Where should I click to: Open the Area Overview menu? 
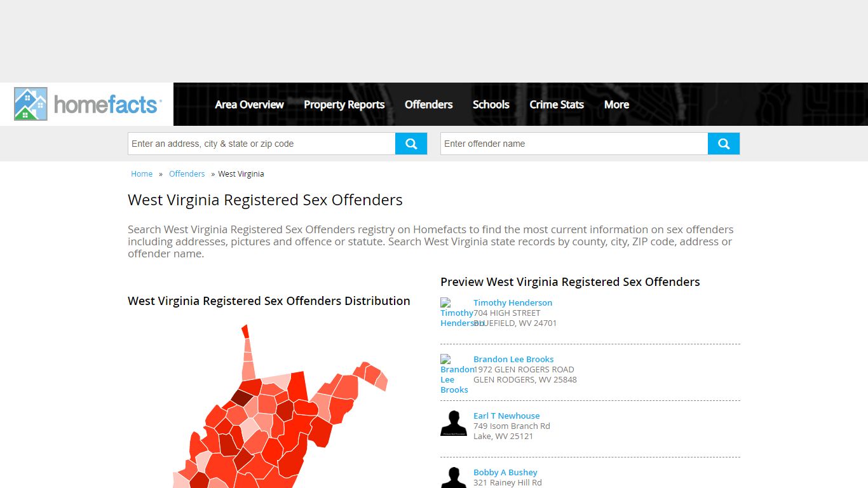(249, 104)
